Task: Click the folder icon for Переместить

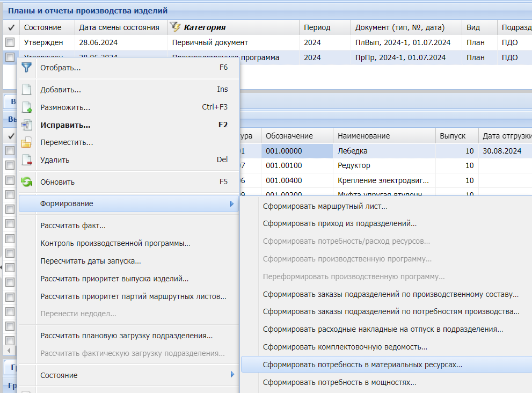Action: pyautogui.click(x=26, y=143)
